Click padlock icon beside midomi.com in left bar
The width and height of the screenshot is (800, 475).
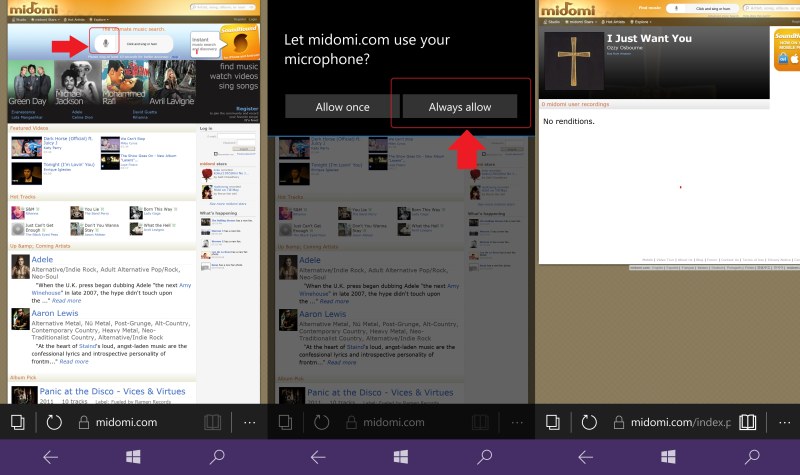84,422
